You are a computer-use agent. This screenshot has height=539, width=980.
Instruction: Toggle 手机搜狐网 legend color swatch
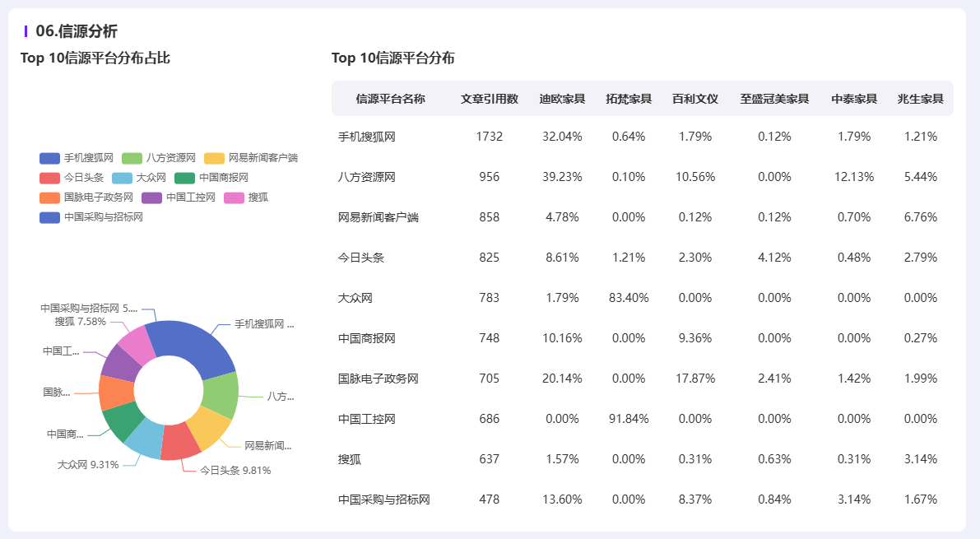49,158
